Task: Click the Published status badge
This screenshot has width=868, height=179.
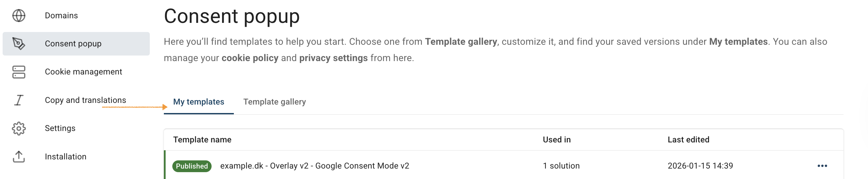Action: coord(192,166)
